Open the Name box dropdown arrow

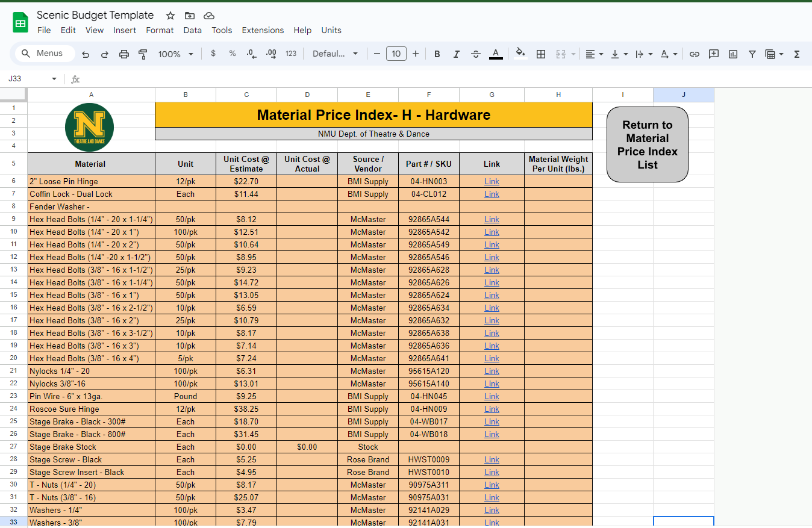(x=54, y=79)
